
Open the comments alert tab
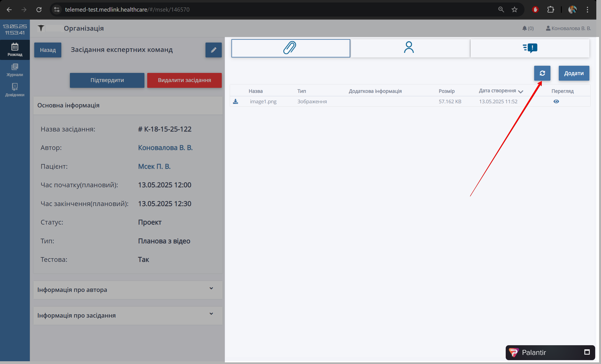coord(530,48)
